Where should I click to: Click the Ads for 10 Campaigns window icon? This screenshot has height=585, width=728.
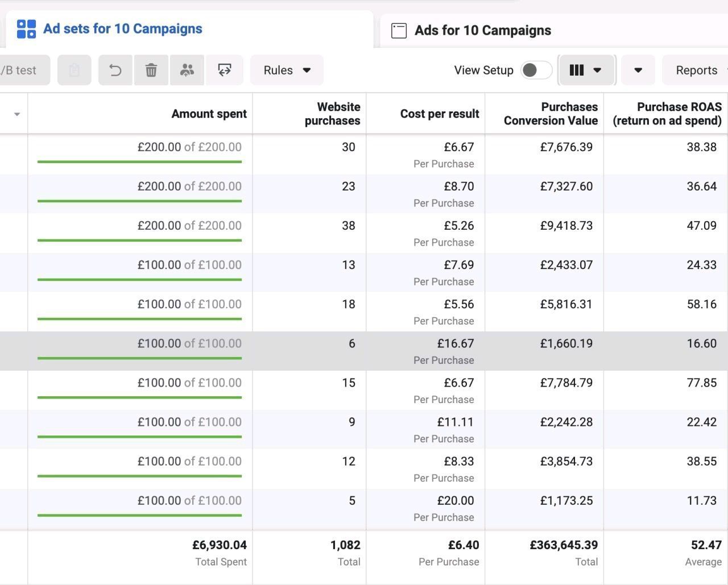(x=399, y=31)
